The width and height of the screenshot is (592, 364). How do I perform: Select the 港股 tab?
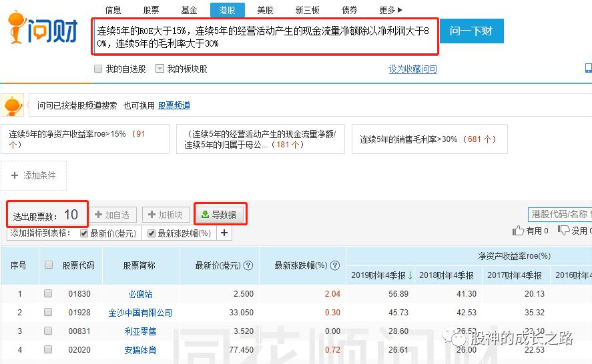228,10
